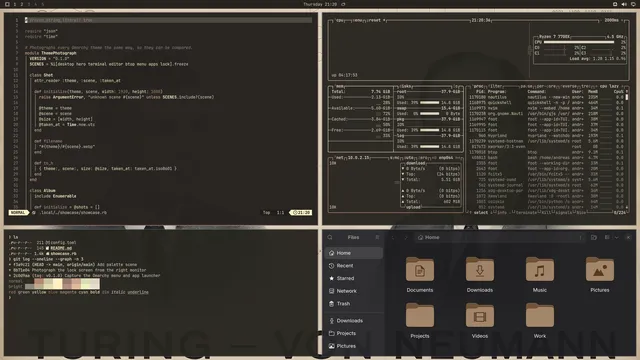This screenshot has width=640, height=360.
Task: Click the search icon in Files header
Action: (x=330, y=238)
